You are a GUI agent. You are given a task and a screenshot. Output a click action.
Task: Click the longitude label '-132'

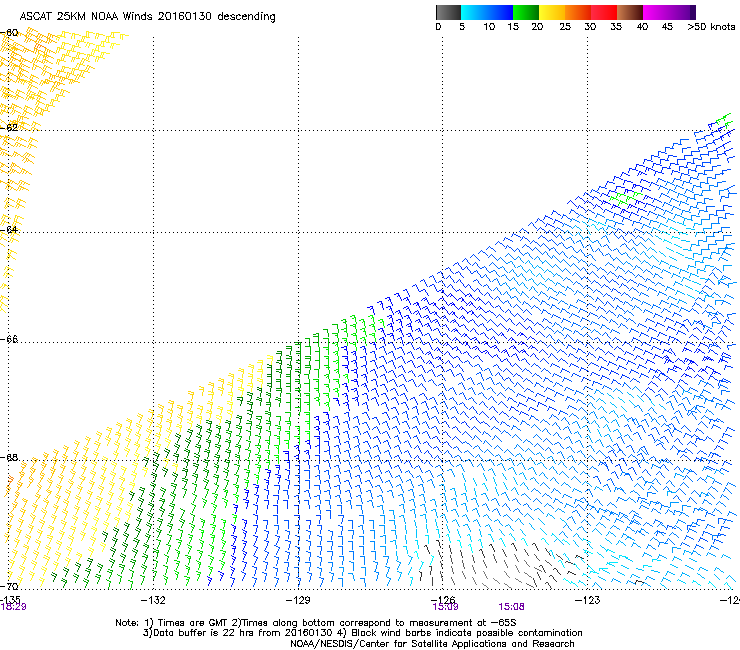pyautogui.click(x=153, y=600)
